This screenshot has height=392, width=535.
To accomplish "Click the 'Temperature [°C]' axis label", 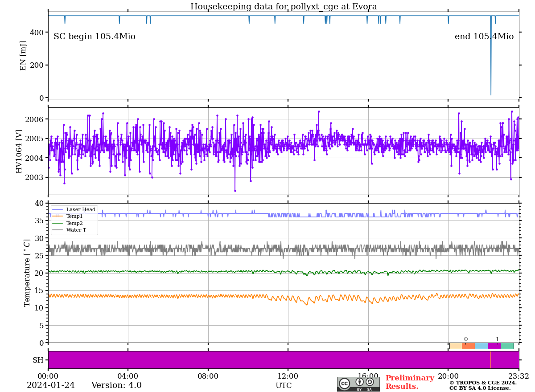I will pos(28,273).
